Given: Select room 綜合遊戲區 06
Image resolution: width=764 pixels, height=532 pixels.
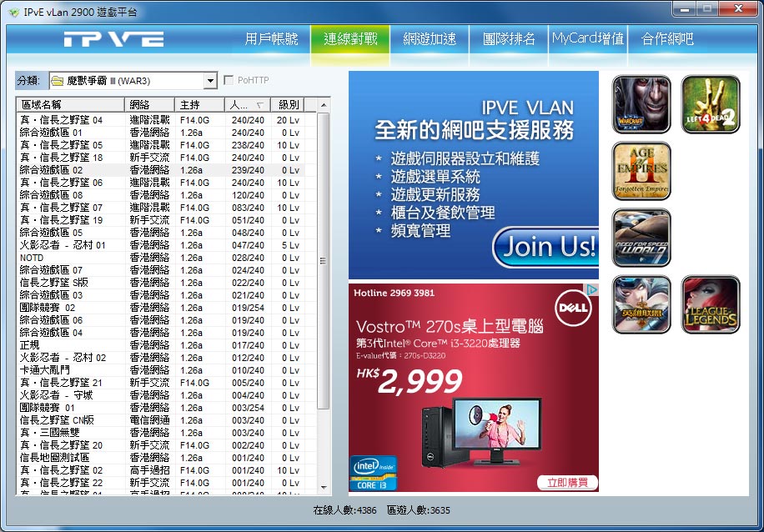Looking at the screenshot, I should tap(160, 320).
